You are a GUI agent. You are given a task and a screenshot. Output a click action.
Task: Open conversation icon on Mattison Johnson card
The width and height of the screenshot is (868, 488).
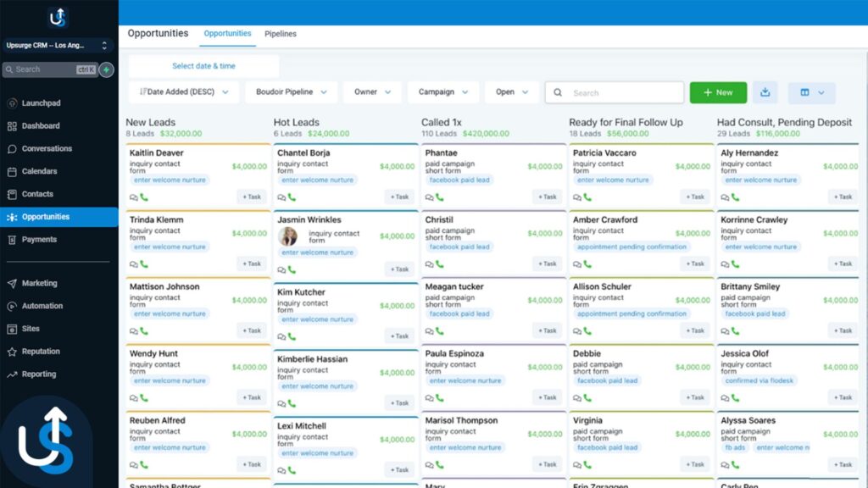tap(133, 331)
